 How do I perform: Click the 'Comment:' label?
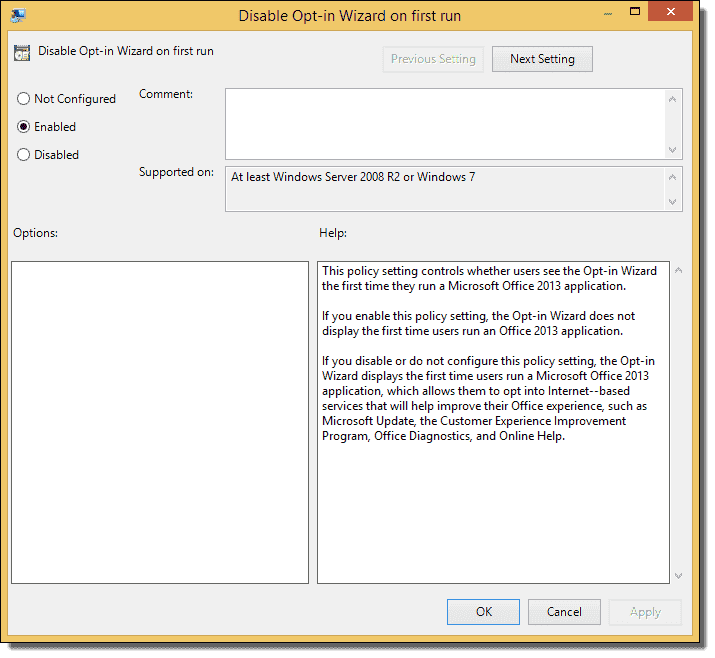166,94
